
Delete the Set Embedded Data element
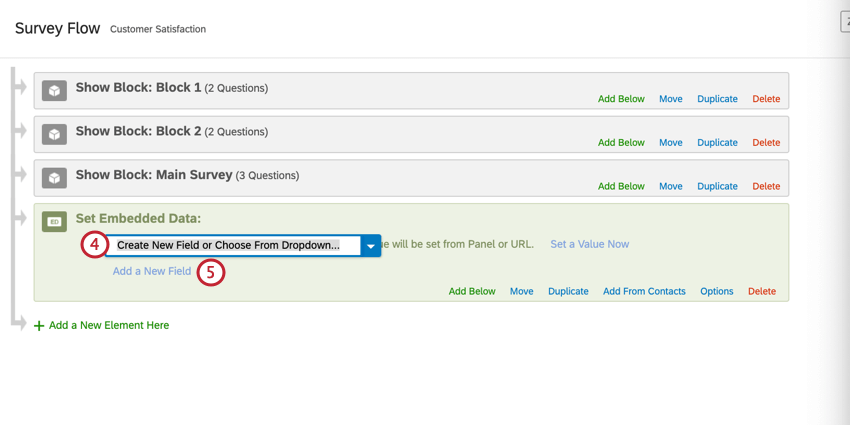click(x=761, y=292)
